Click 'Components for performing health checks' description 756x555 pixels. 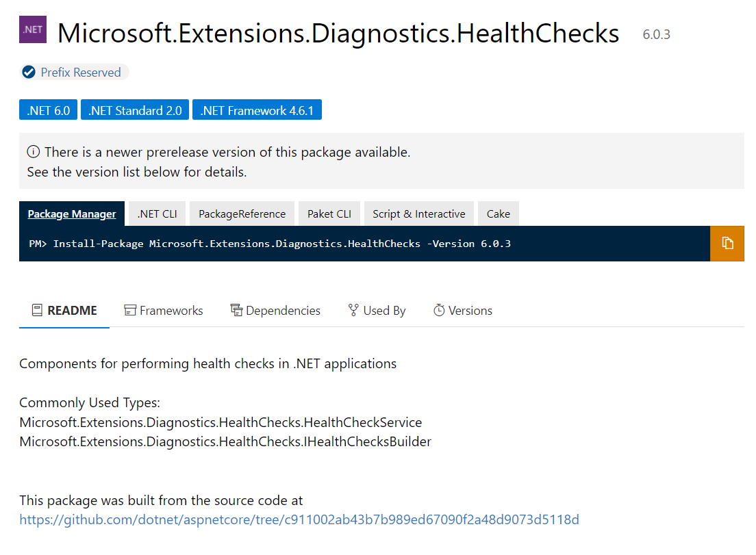[x=207, y=364]
